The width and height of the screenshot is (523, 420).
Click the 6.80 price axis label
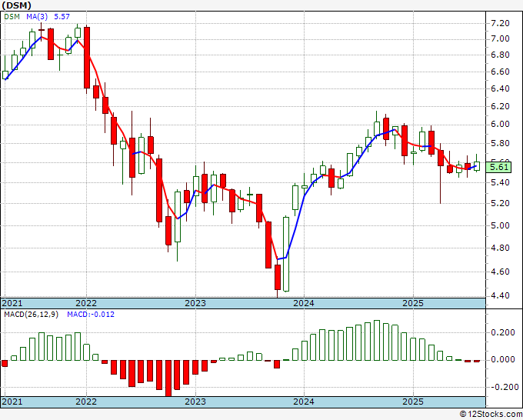pos(500,55)
